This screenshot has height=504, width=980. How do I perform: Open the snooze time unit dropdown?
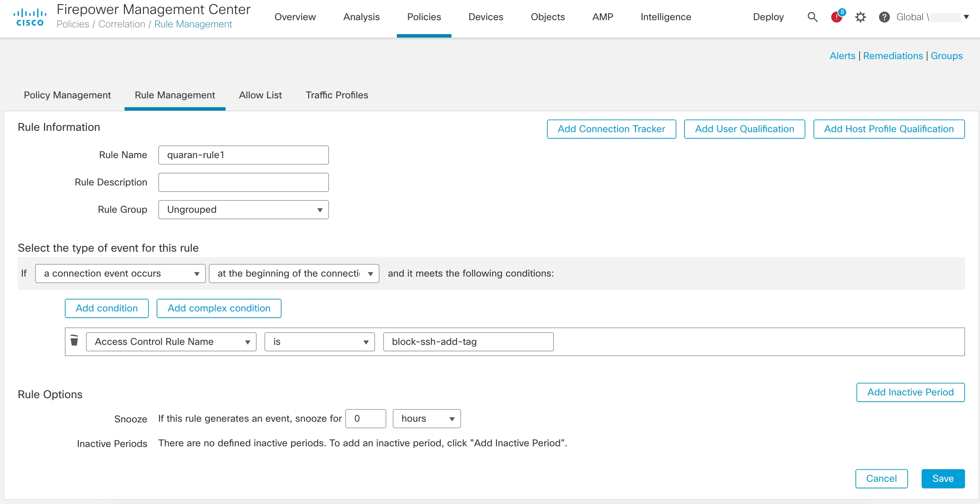point(426,418)
